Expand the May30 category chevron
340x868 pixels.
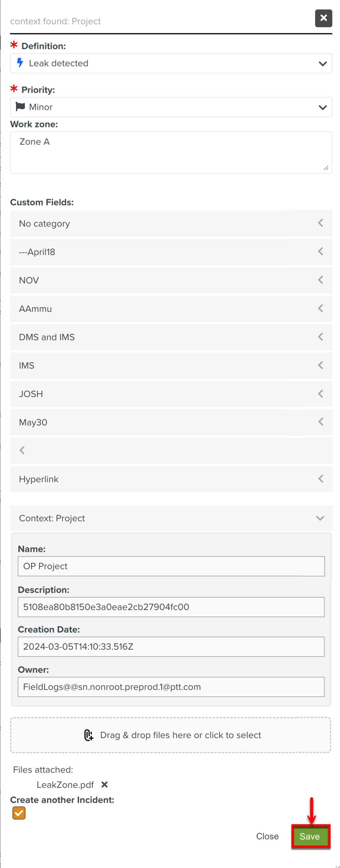pyautogui.click(x=321, y=422)
